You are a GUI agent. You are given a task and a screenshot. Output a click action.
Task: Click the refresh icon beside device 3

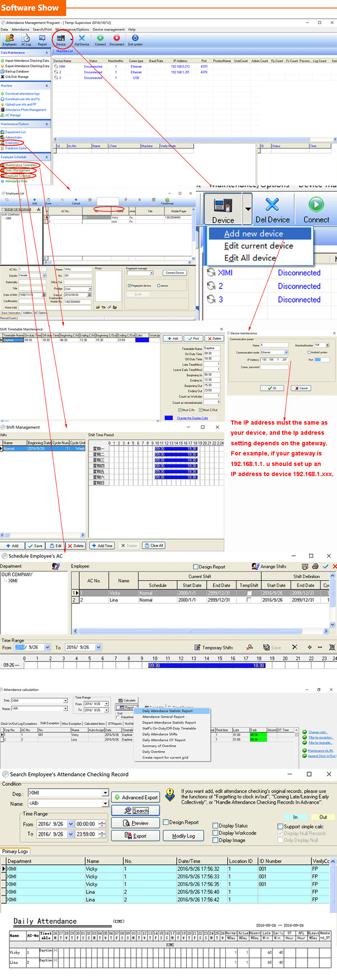(211, 299)
